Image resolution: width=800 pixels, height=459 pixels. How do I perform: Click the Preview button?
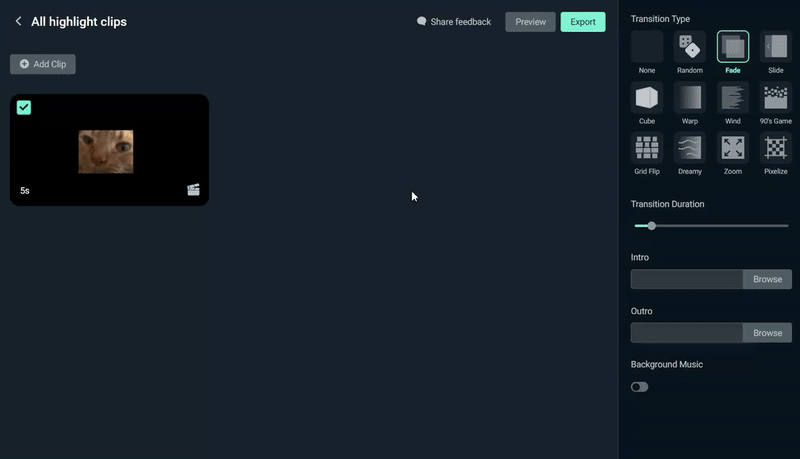[530, 22]
